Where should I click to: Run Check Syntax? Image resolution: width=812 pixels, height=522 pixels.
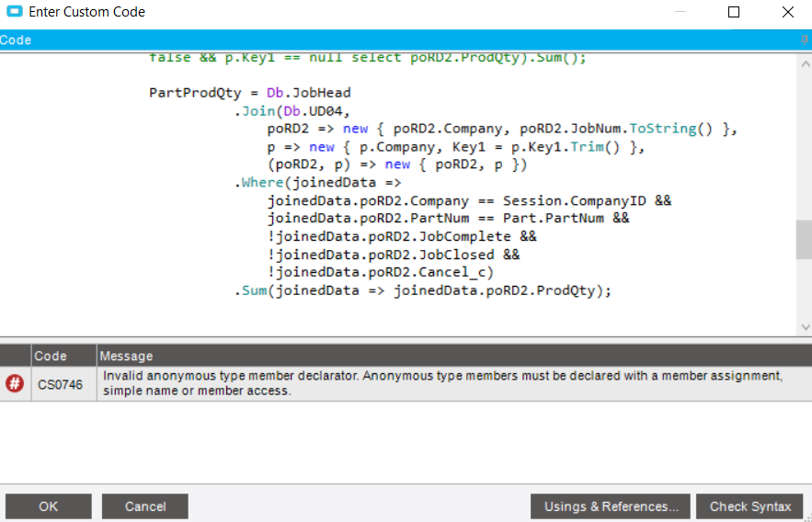pos(749,506)
